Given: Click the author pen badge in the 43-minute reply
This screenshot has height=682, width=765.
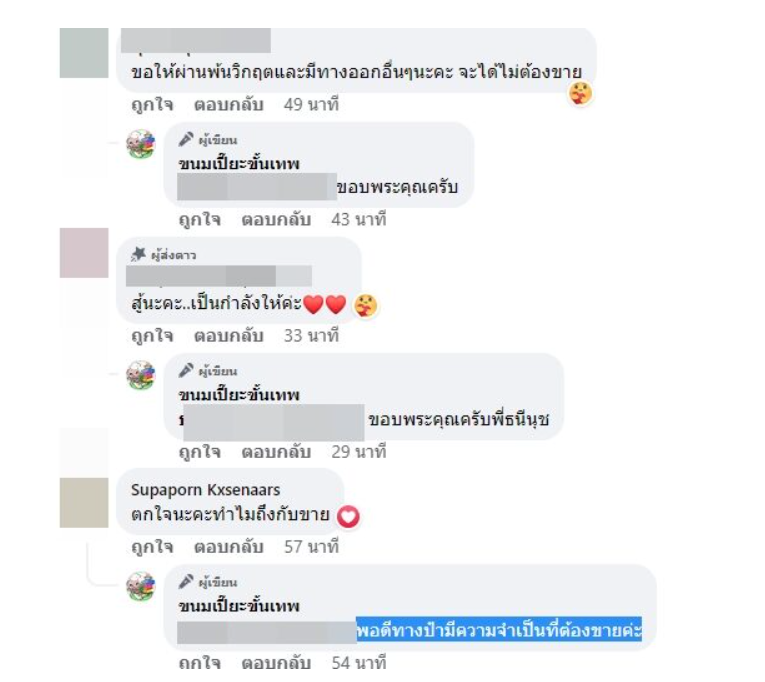Looking at the screenshot, I should (186, 140).
